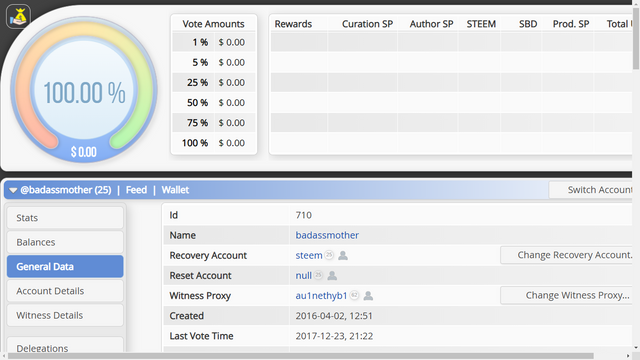This screenshot has height=360, width=640.
Task: Click the SBD column header
Action: click(x=528, y=24)
